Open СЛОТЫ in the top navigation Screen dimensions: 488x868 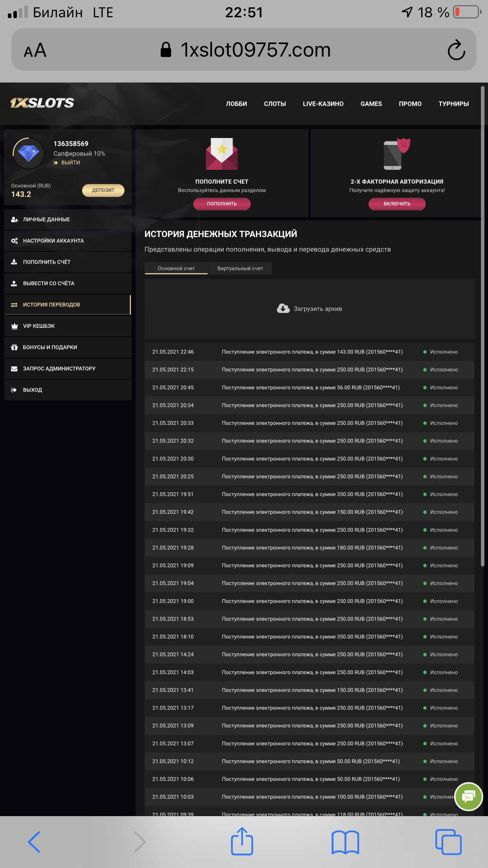pos(275,104)
